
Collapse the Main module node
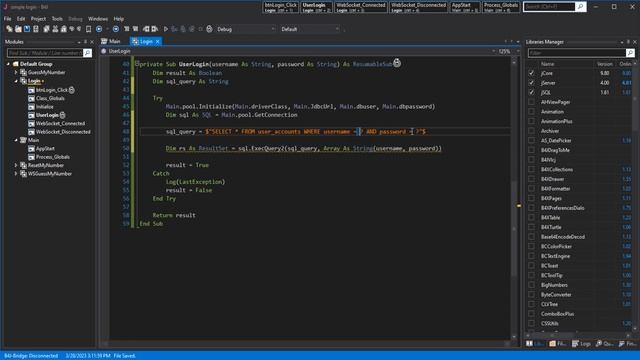point(16,140)
